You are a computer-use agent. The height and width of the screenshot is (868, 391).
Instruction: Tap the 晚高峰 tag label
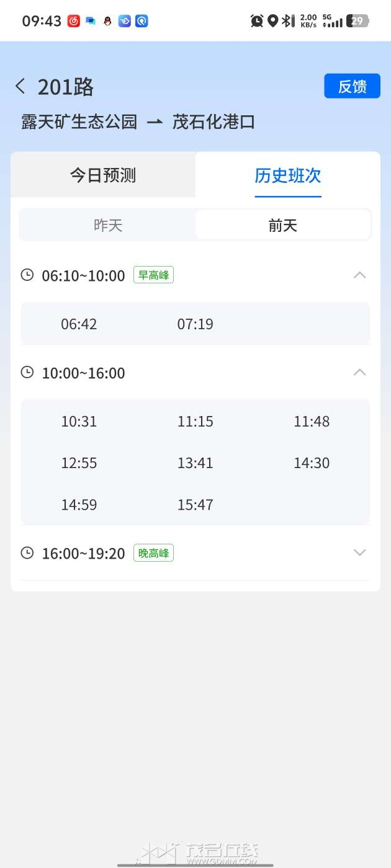click(x=153, y=552)
